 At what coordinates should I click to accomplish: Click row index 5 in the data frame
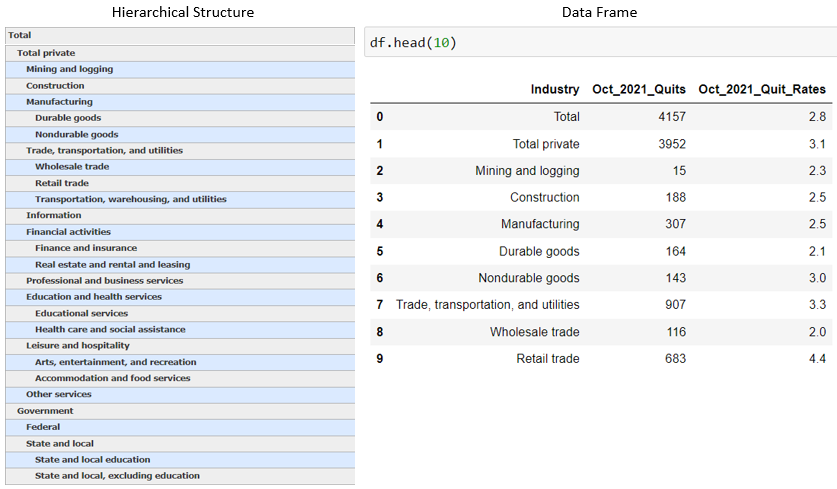coord(380,251)
